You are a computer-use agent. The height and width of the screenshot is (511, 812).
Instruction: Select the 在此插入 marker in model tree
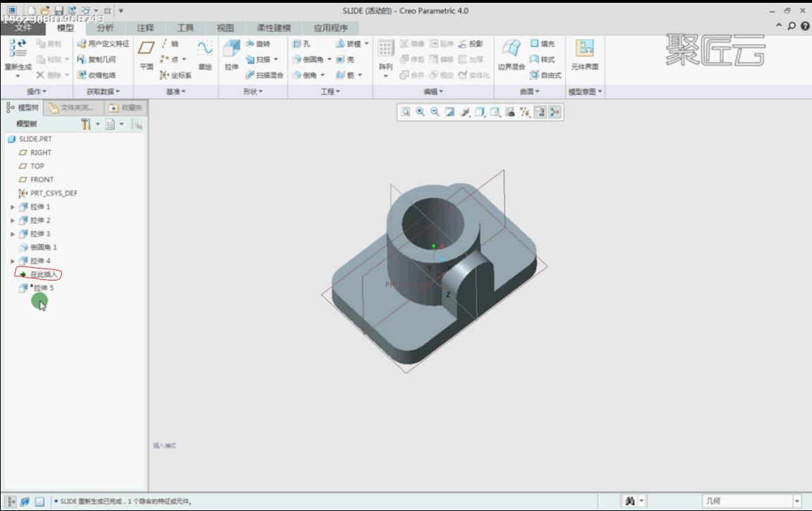[43, 274]
